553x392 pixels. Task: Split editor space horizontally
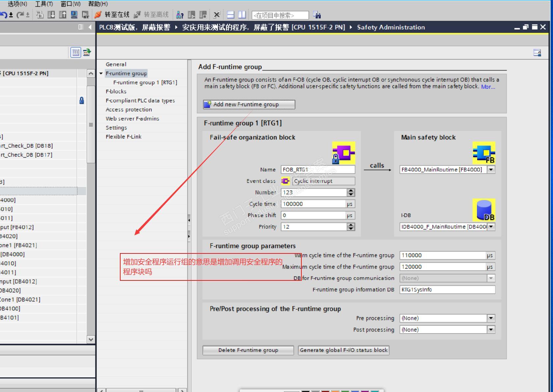(231, 15)
